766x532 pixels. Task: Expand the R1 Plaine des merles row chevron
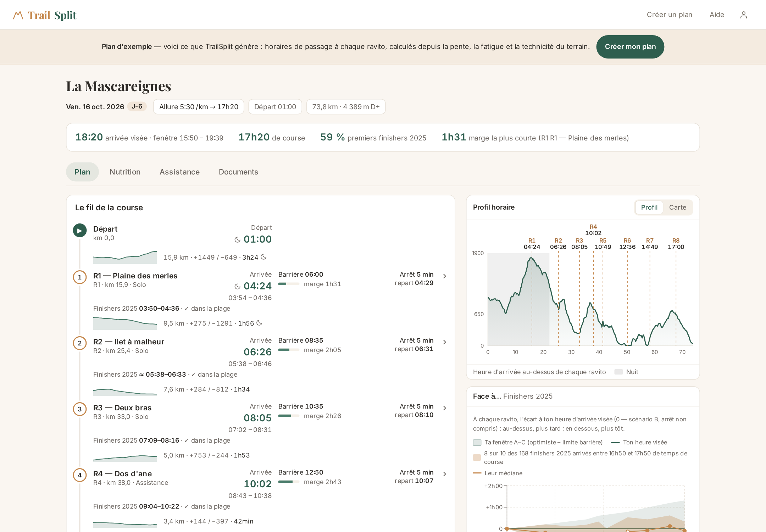coord(445,276)
